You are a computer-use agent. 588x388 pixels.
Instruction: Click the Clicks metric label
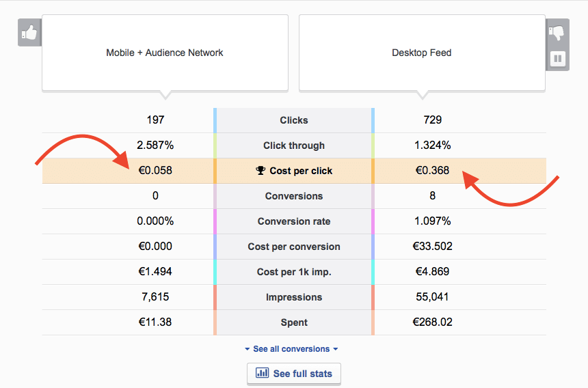[294, 120]
